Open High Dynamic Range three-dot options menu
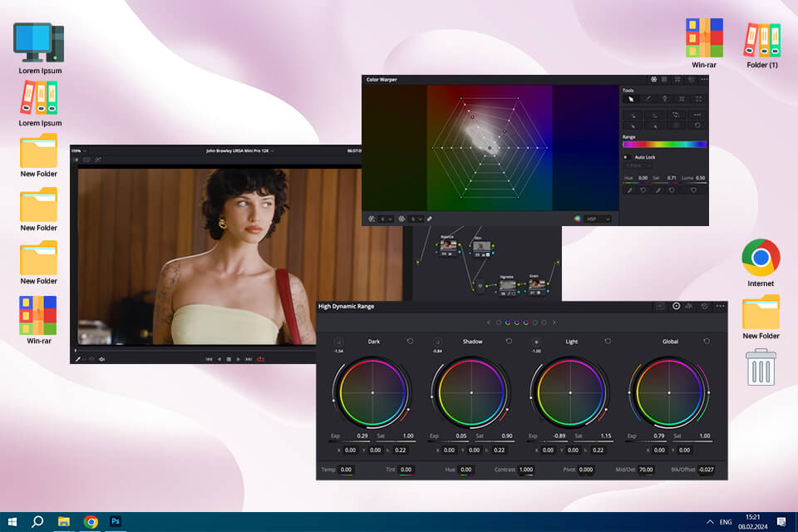The image size is (798, 532). tap(720, 306)
